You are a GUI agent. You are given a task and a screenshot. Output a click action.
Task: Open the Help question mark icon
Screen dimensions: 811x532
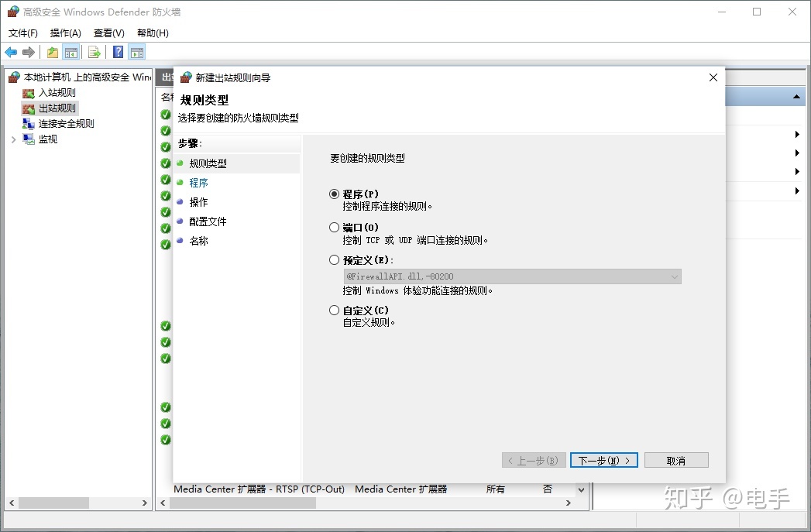[x=119, y=52]
